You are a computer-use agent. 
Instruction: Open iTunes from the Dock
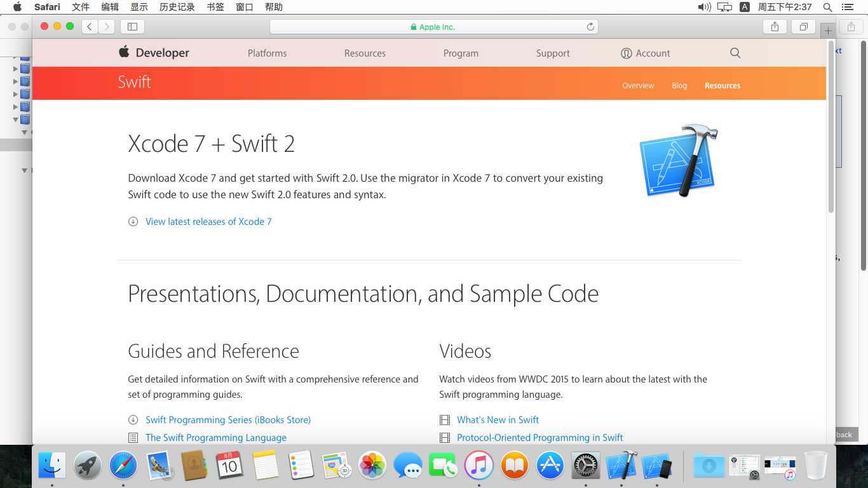point(479,466)
